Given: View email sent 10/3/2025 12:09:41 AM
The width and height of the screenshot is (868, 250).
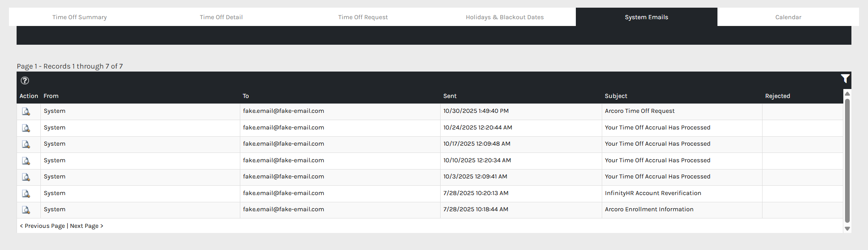Looking at the screenshot, I should (26, 177).
